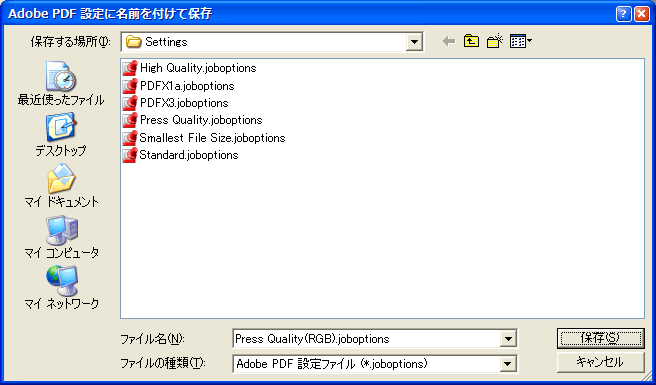This screenshot has height=385, width=656.
Task: Click the High Quality.joboptions file icon
Action: [130, 68]
